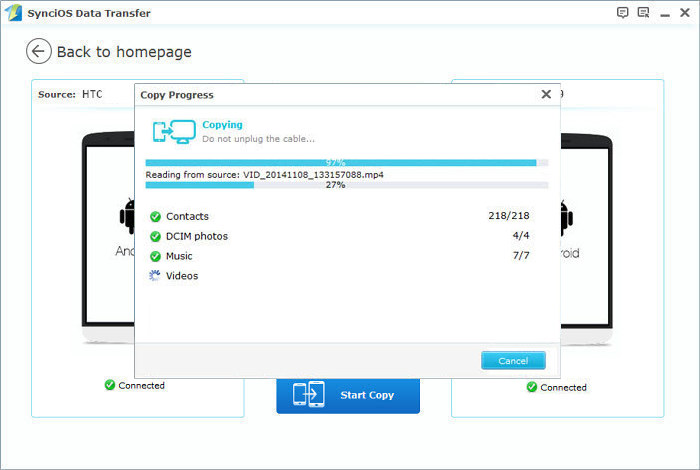Click the Back to homepage arrow icon
The image size is (700, 470).
coord(39,52)
